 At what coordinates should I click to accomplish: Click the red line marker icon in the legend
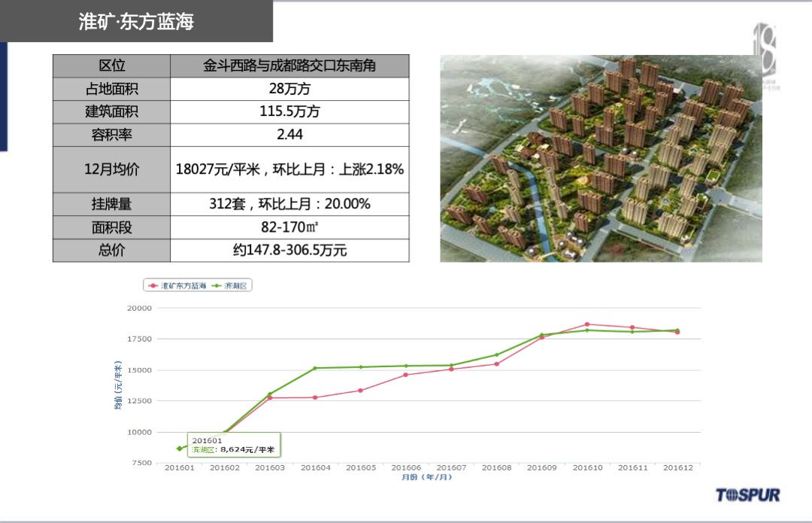click(x=153, y=286)
